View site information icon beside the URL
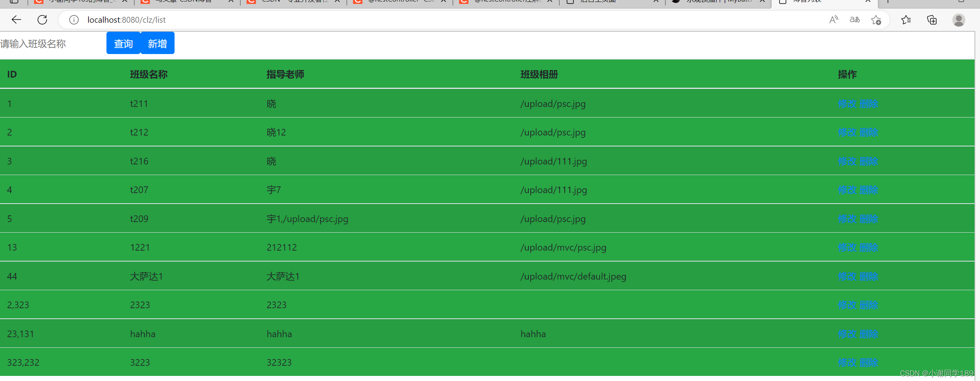The height and width of the screenshot is (381, 980). click(74, 20)
